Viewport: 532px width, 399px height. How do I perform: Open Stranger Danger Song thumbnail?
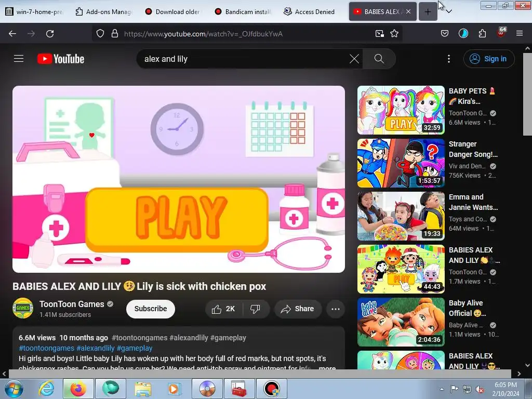coord(401,163)
